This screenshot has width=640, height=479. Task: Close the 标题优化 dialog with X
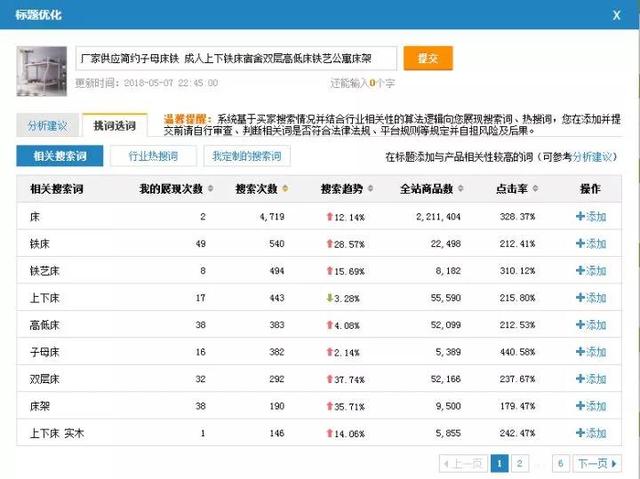tap(616, 15)
